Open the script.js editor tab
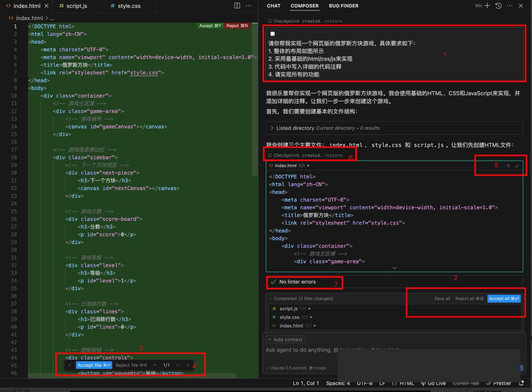The height and width of the screenshot is (392, 532). [76, 6]
